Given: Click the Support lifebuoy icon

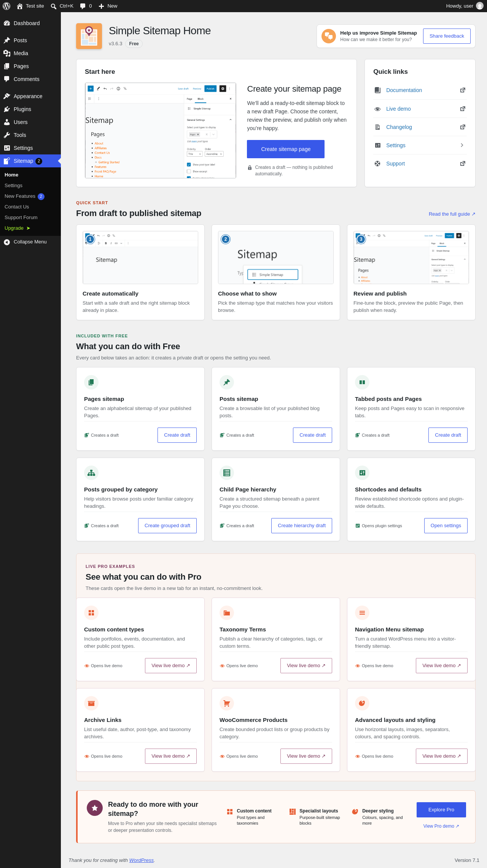Looking at the screenshot, I should [x=377, y=164].
